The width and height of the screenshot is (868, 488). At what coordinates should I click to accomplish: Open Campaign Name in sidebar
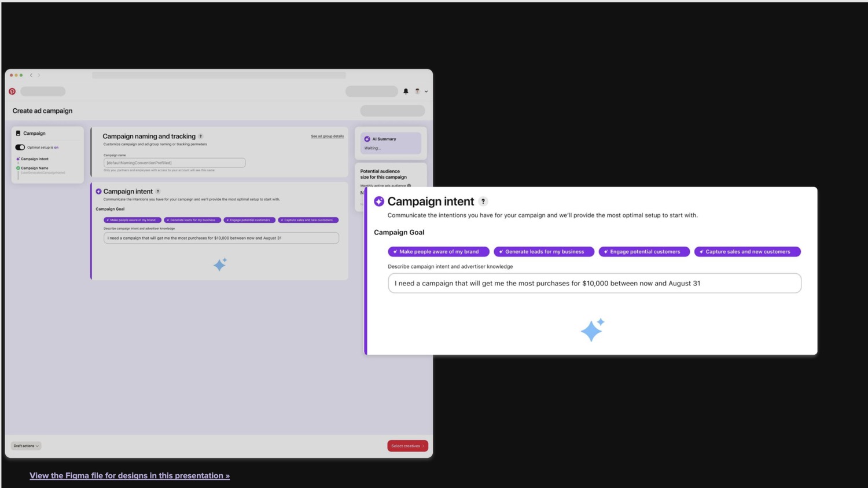point(35,168)
